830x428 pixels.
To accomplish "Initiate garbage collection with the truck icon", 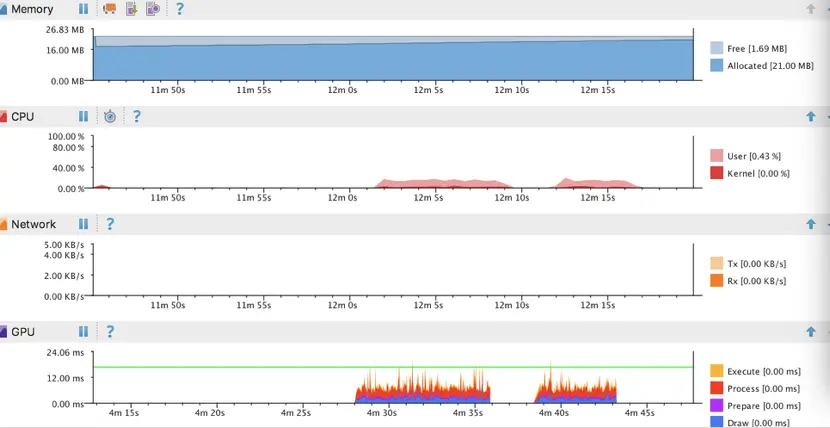I will (x=110, y=8).
